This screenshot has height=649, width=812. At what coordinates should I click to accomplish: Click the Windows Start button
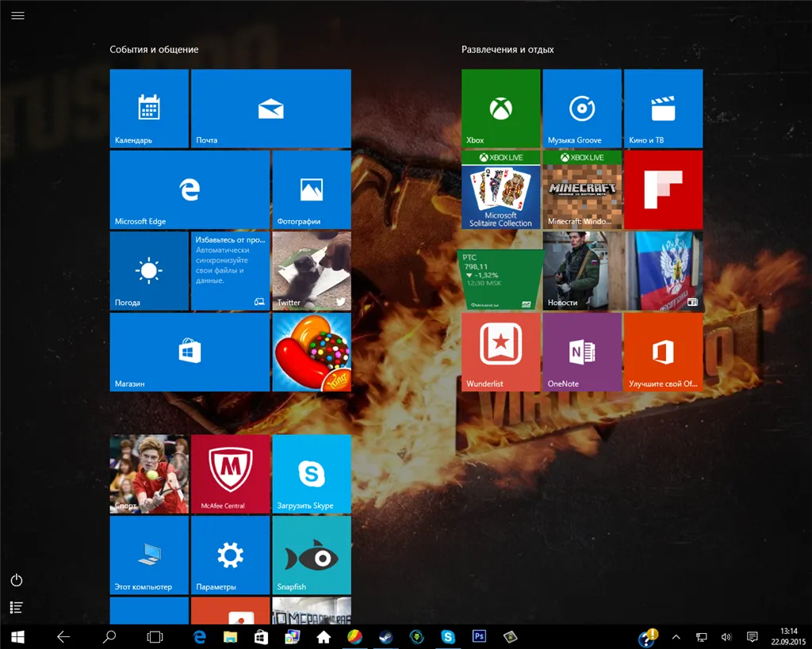[17, 637]
